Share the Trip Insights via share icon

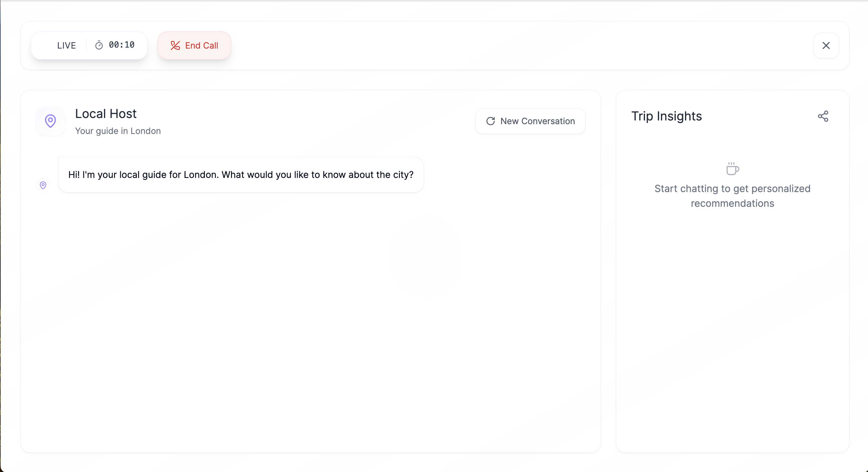click(823, 116)
